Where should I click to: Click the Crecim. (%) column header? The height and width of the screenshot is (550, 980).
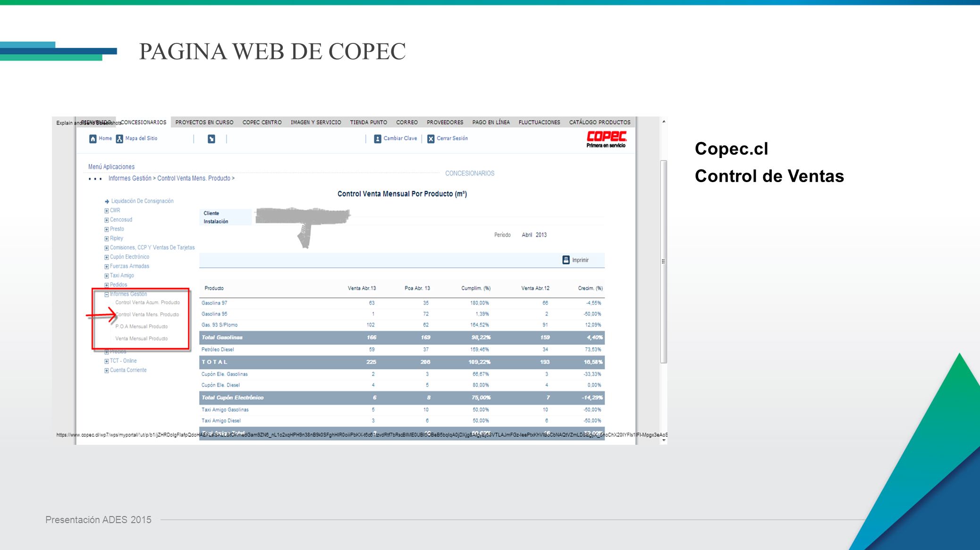591,288
